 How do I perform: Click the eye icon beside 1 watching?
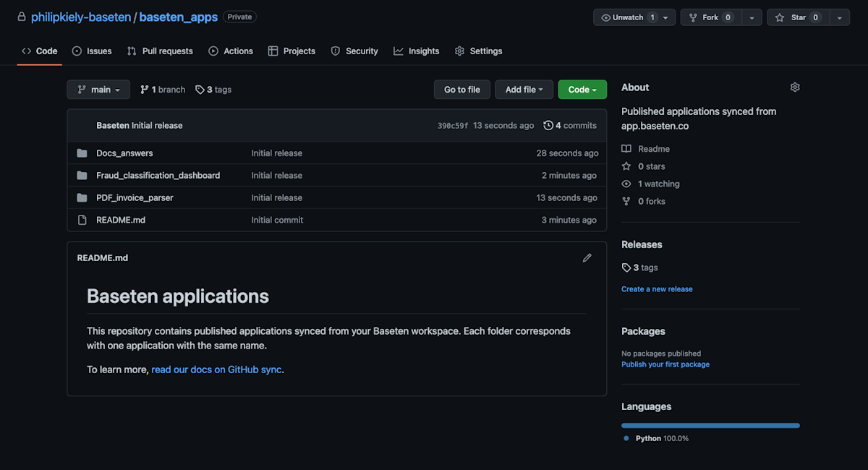tap(626, 184)
